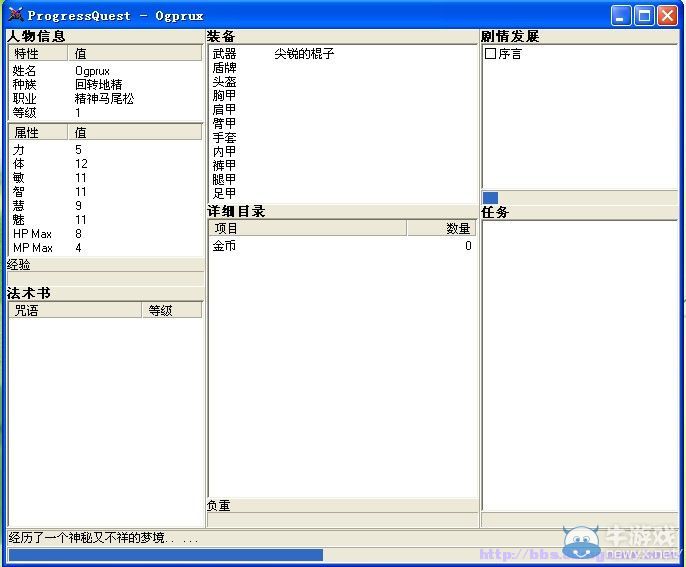This screenshot has height=567, width=686.
Task: Select the 头盔 equipment row
Action: coord(343,82)
